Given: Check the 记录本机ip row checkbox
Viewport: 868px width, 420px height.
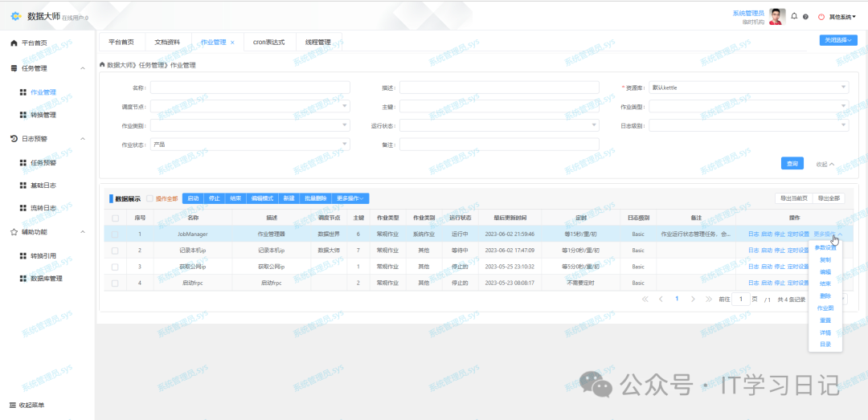Looking at the screenshot, I should click(x=115, y=251).
